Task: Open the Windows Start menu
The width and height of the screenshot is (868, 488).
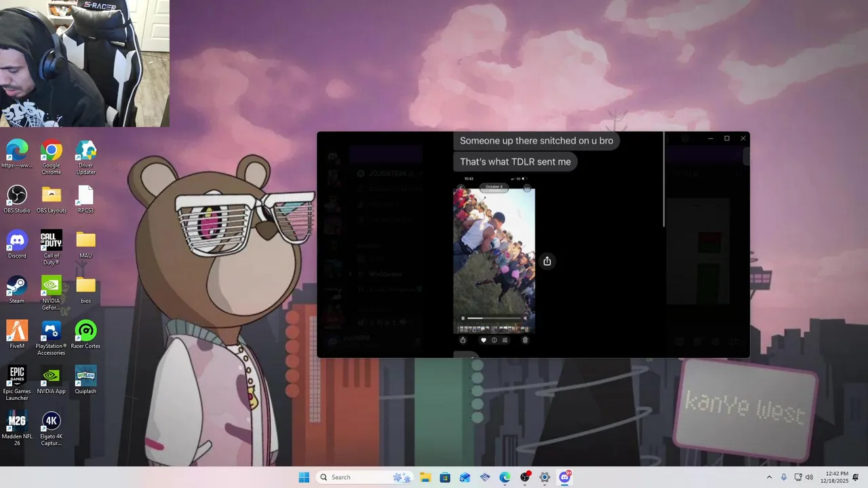Action: [304, 477]
